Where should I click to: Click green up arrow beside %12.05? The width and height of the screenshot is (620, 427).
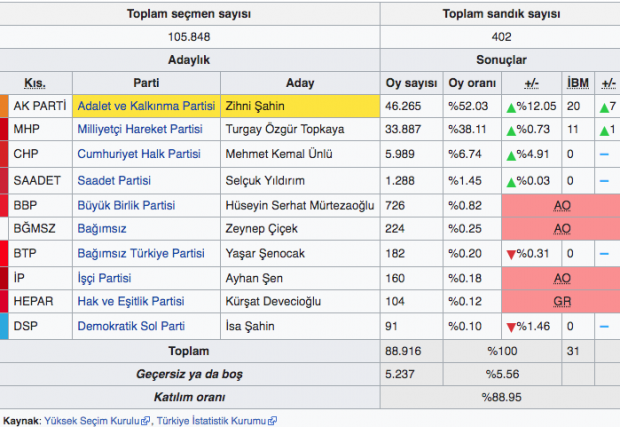(x=509, y=107)
